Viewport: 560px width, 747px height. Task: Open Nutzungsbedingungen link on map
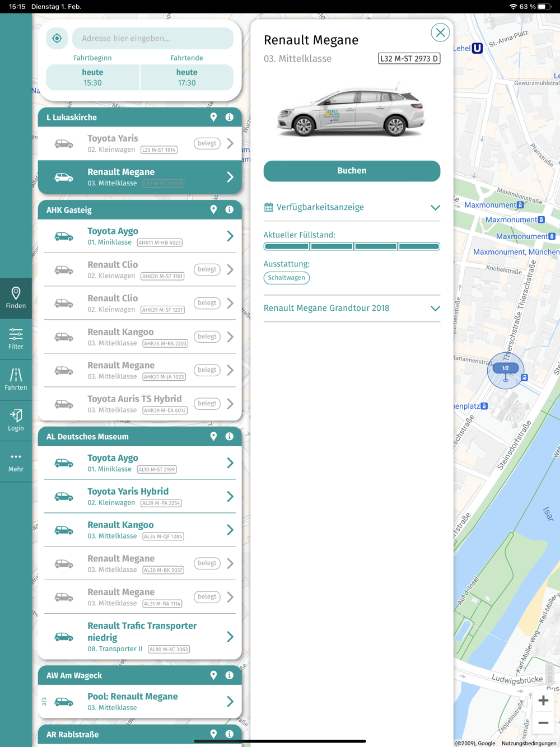529,743
